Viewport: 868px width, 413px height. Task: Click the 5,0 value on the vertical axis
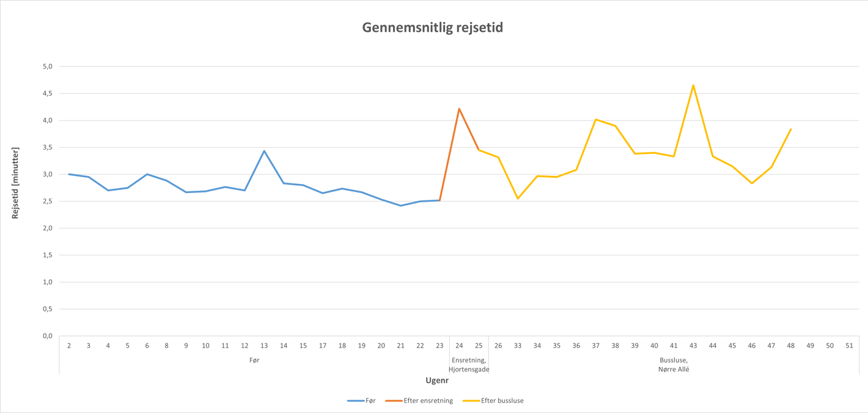coord(47,66)
